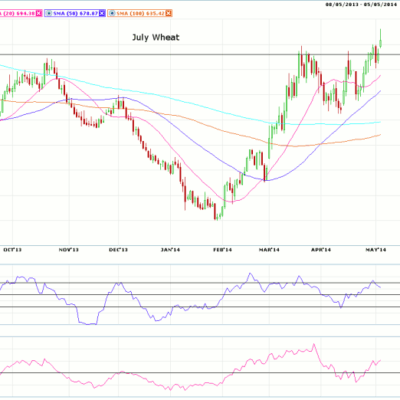Click the APR'14 axis label
The height and width of the screenshot is (400, 400).
point(321,250)
